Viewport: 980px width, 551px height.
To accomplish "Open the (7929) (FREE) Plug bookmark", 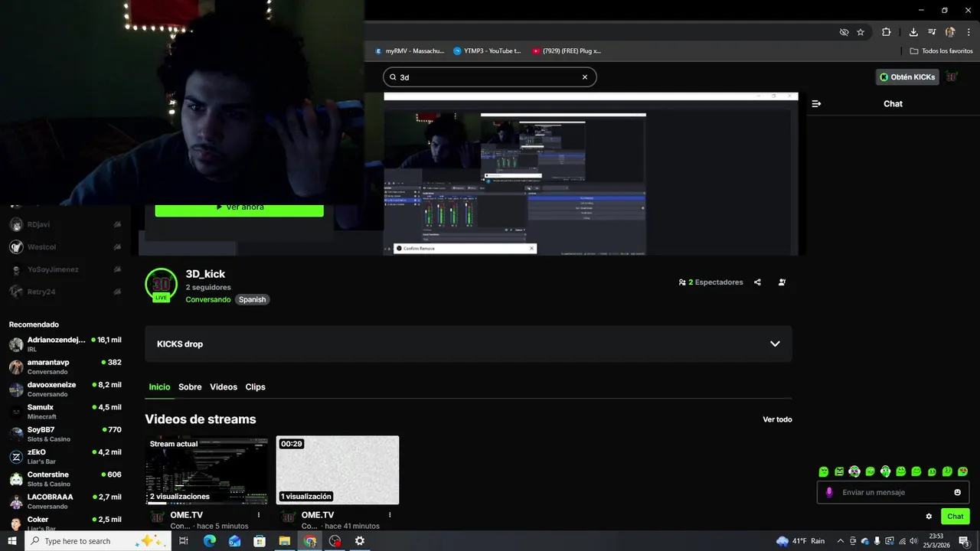I will (x=567, y=51).
